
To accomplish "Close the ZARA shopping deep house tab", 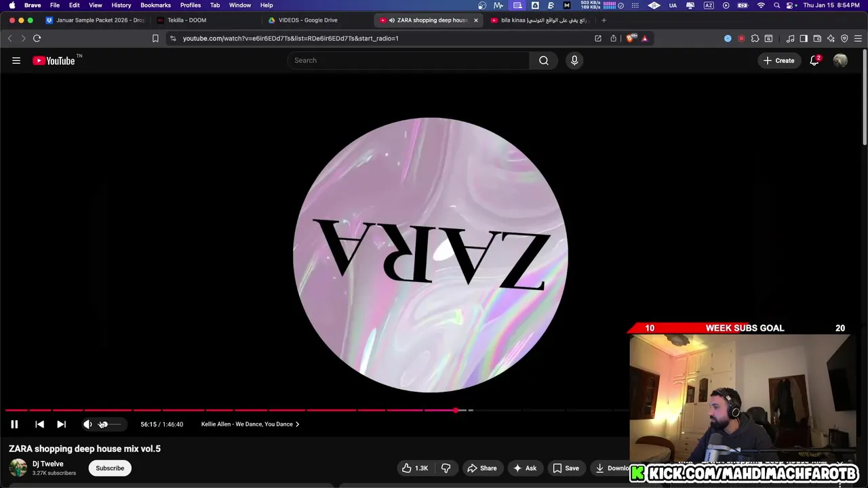I will pyautogui.click(x=475, y=20).
